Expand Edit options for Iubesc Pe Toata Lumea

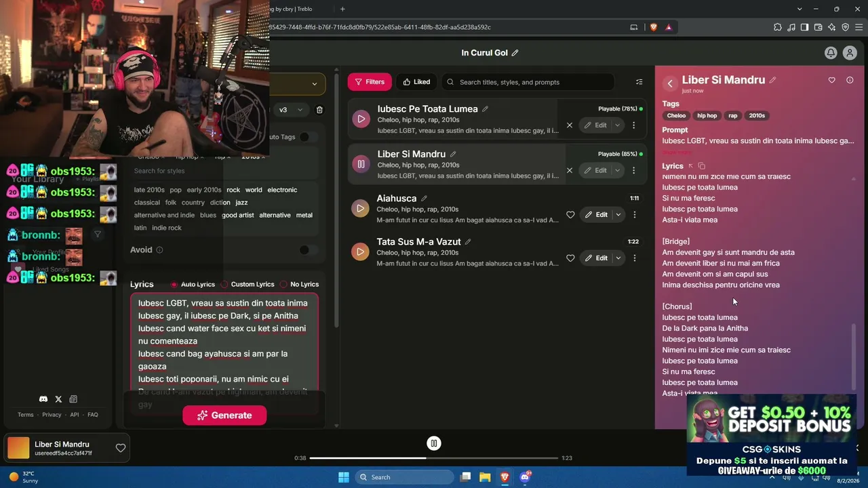coord(617,125)
